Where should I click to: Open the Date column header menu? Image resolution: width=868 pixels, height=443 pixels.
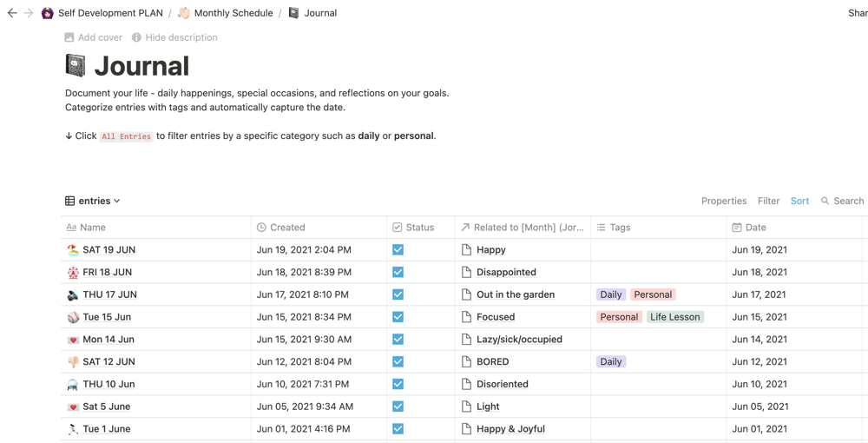pyautogui.click(x=794, y=227)
